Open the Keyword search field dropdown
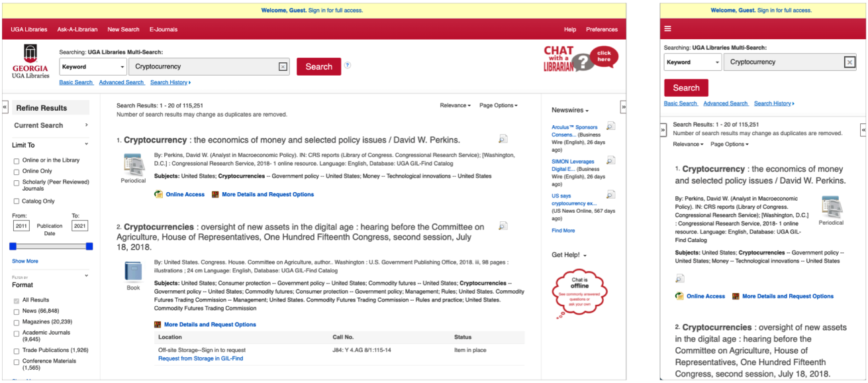Viewport: 868px width, 383px height. pos(93,67)
